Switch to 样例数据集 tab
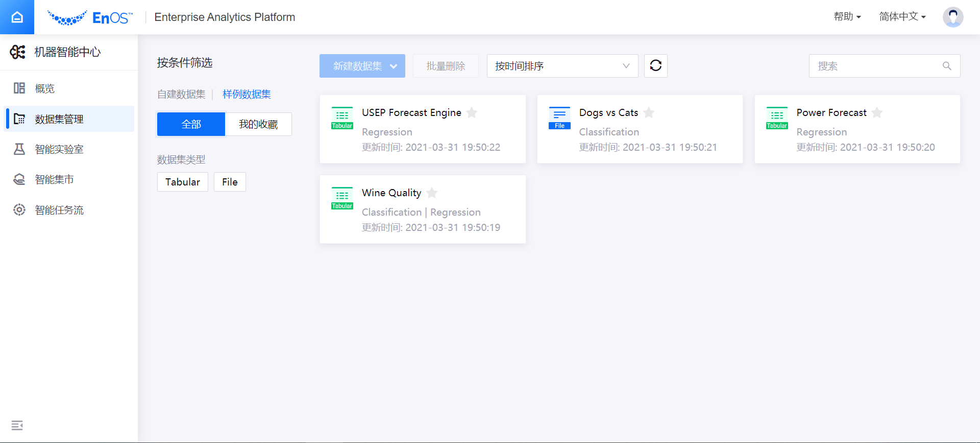 247,95
